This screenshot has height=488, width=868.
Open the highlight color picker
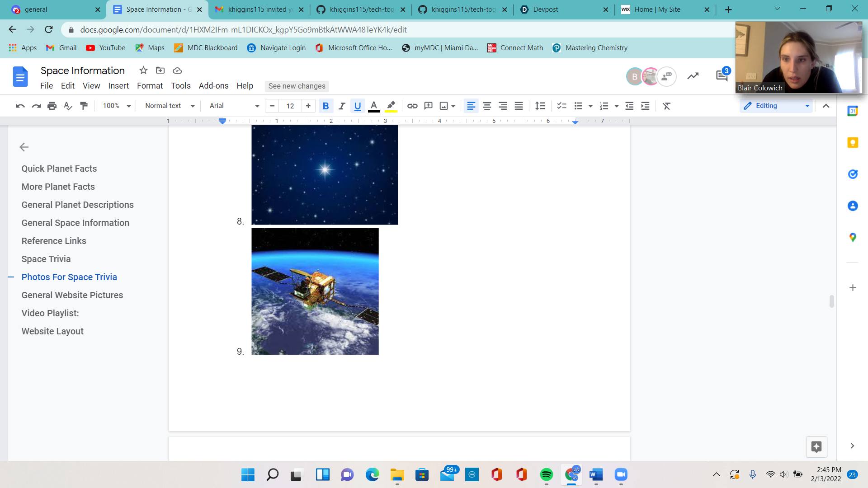[391, 106]
